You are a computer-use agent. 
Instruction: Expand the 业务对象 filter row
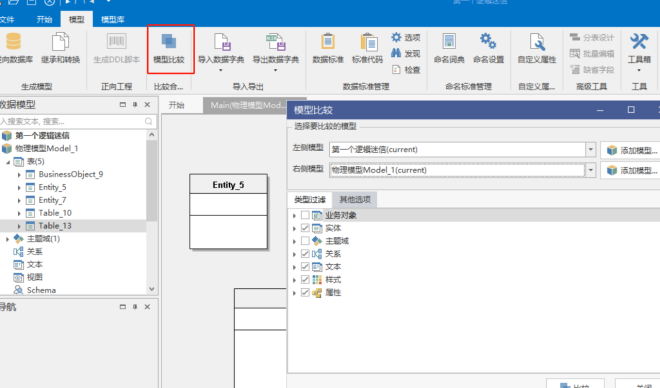tap(294, 215)
